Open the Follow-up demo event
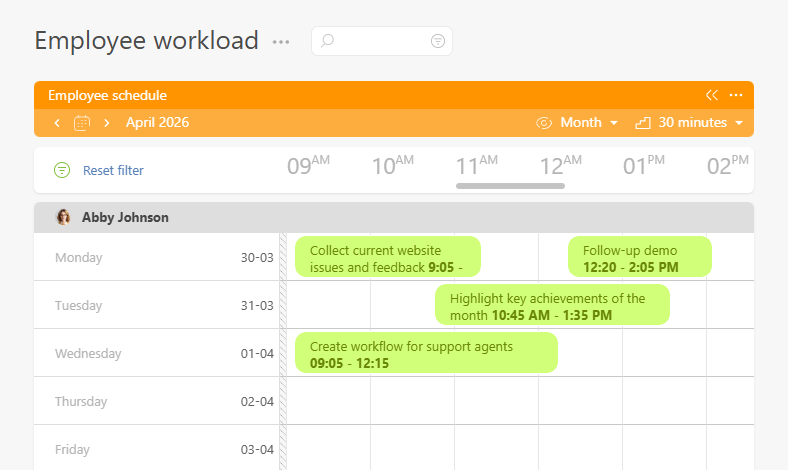Image resolution: width=788 pixels, height=470 pixels. [639, 257]
